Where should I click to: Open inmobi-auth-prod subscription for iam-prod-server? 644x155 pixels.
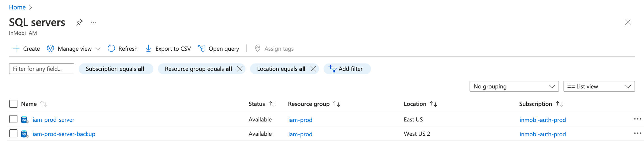(543, 120)
